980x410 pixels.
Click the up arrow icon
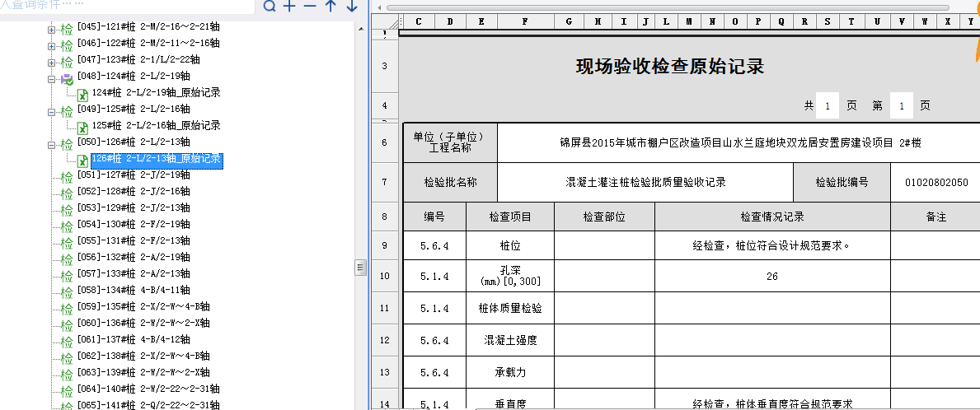click(331, 7)
